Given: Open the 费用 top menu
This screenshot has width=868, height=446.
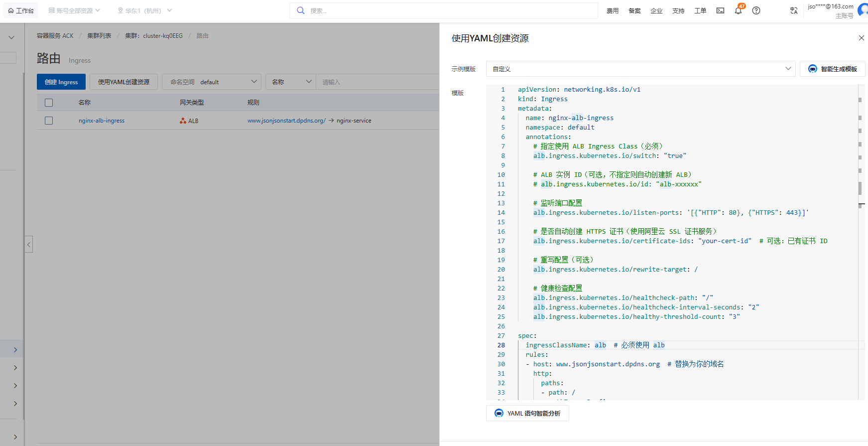Looking at the screenshot, I should (x=613, y=10).
